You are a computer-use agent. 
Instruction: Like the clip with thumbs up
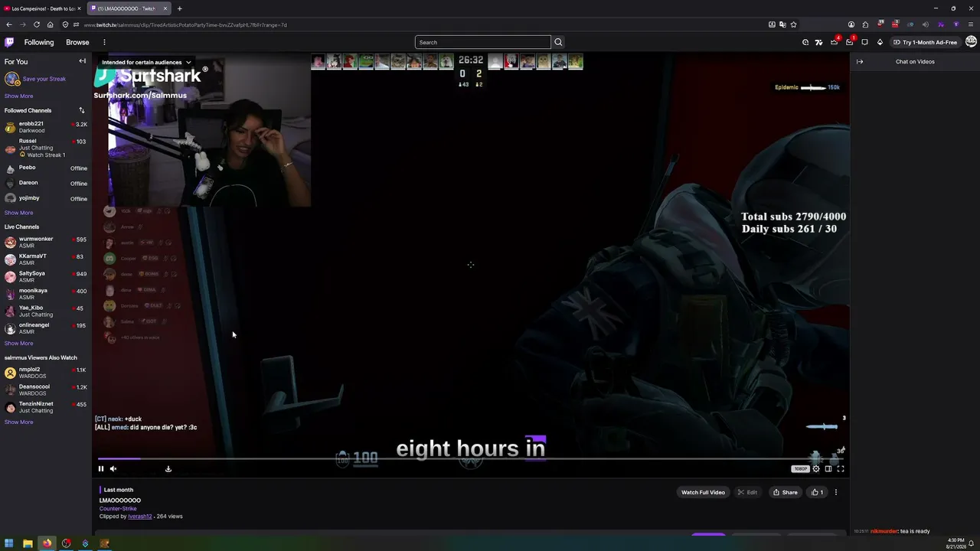click(817, 492)
